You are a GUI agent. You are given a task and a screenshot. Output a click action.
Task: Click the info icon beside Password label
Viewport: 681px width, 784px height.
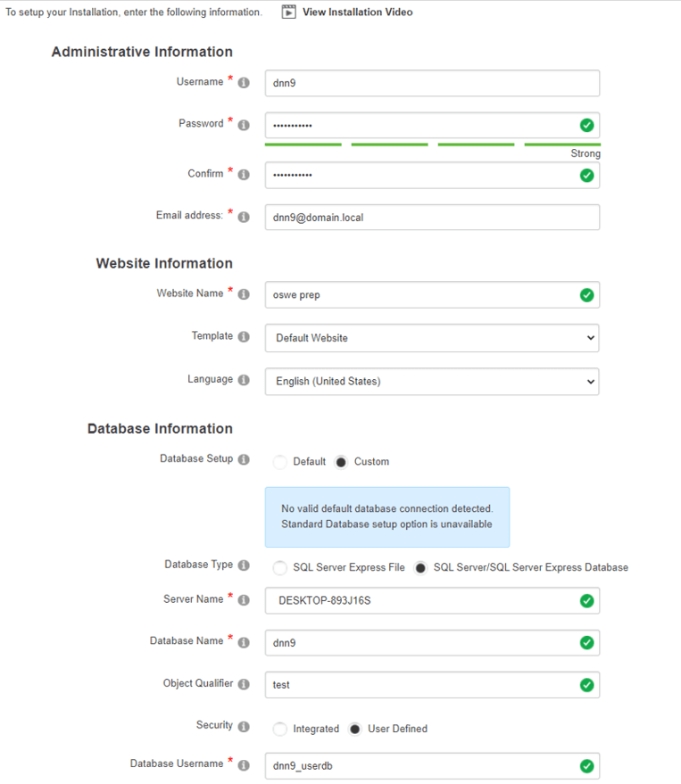tap(244, 125)
